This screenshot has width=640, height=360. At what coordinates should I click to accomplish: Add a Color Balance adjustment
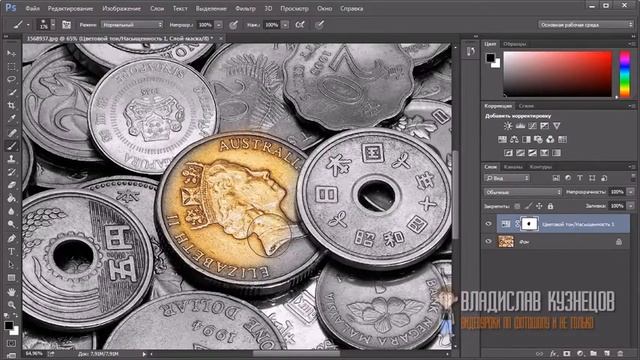pos(514,140)
